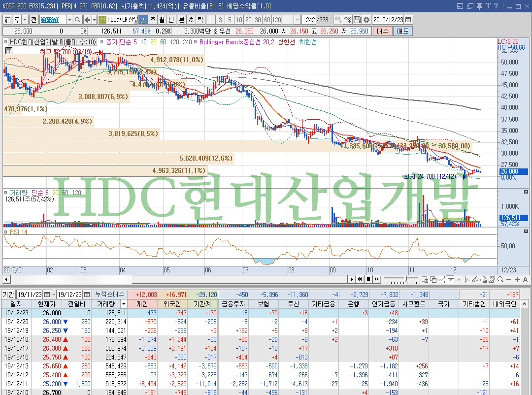Click stock code input field 294870
532x395 pixels.
(x=53, y=20)
